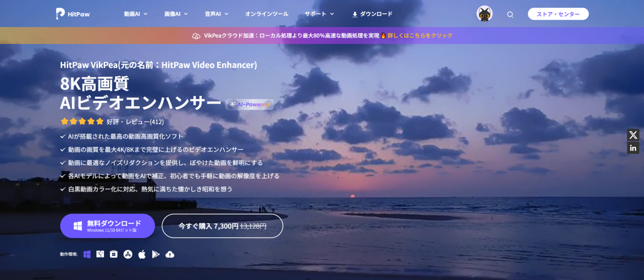Click AIが搭載された最高の動画高画質化ソフト text
Viewport: 644px width, 280px height.
pos(126,137)
